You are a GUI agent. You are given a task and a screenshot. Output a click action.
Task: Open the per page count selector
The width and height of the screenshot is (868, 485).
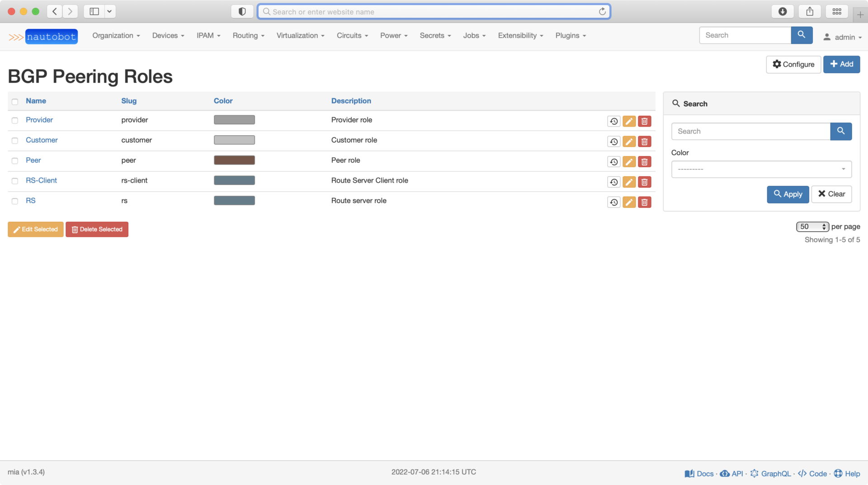point(812,227)
